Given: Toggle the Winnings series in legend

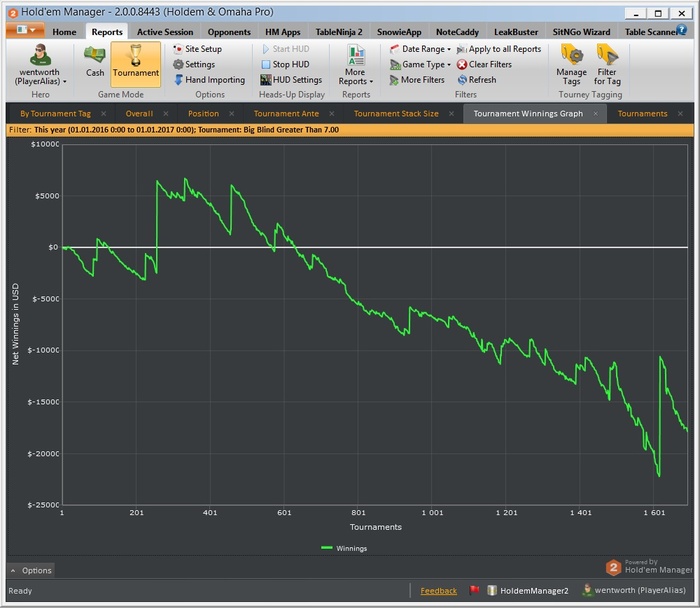Looking at the screenshot, I should [349, 548].
